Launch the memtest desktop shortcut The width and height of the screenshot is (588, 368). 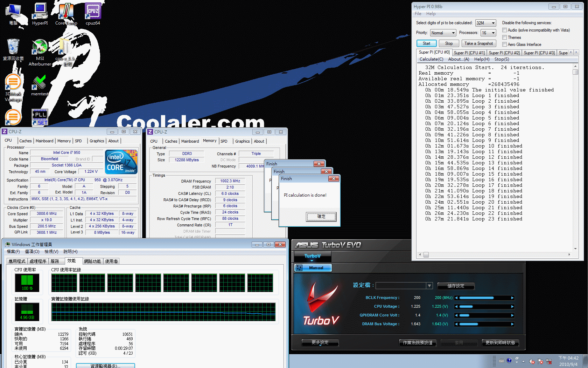click(x=40, y=85)
